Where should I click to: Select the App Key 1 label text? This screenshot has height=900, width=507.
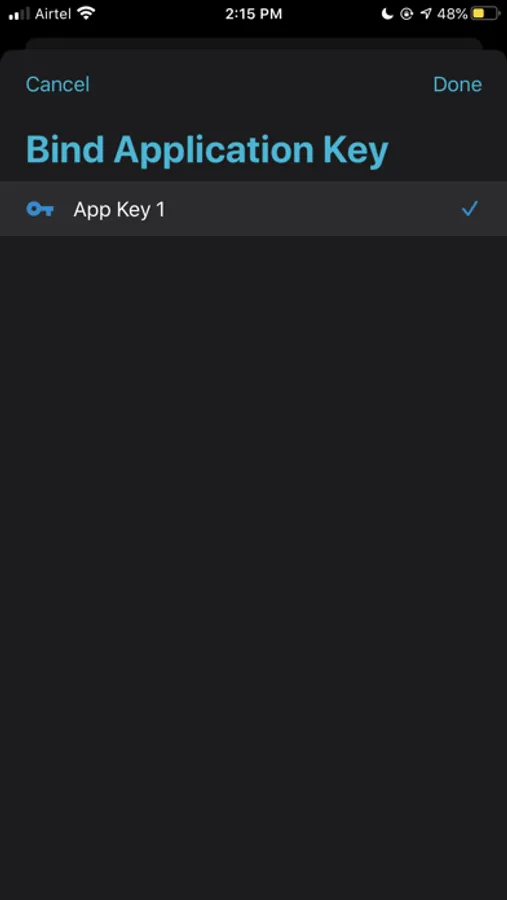coord(119,210)
